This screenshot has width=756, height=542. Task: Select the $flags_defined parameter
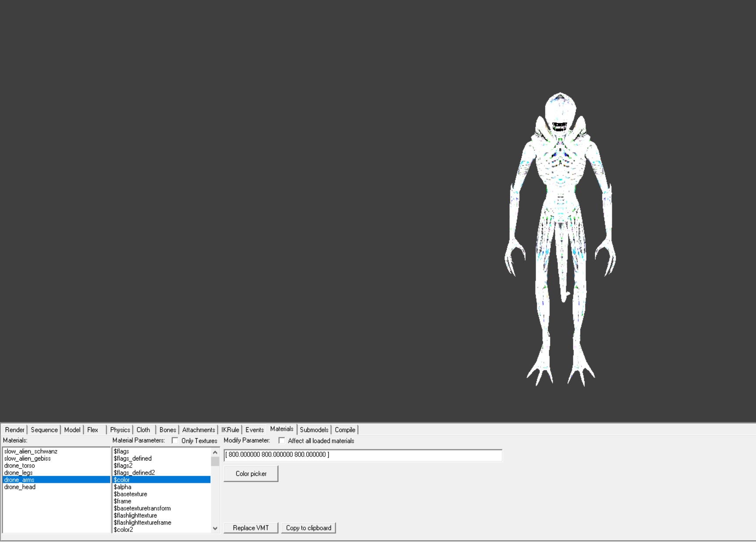tap(161, 458)
